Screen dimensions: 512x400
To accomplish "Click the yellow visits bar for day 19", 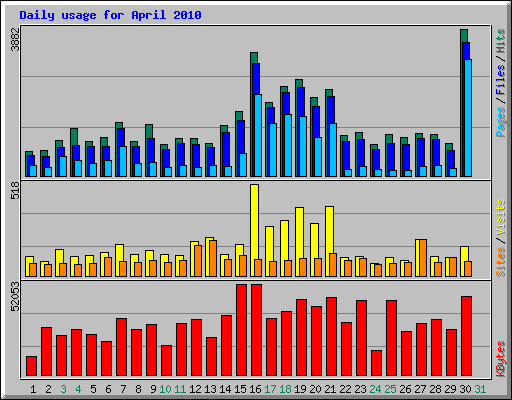I will (299, 233).
